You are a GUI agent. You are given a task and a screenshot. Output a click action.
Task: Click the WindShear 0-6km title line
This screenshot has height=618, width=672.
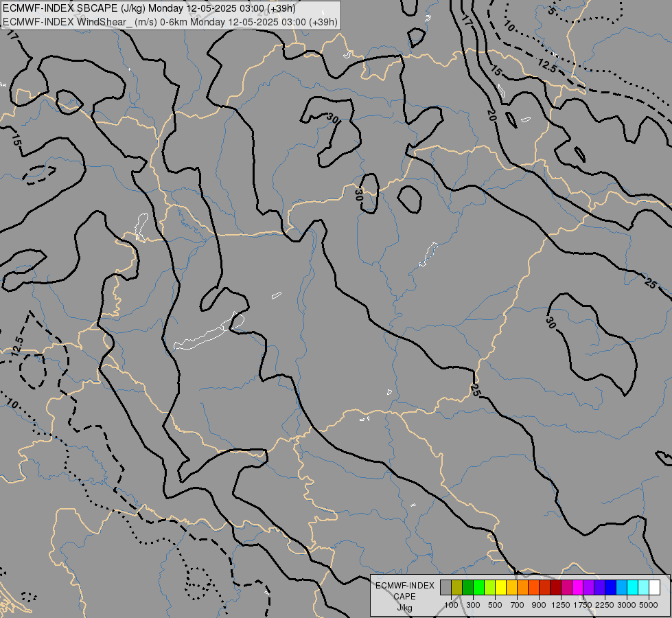coord(170,22)
